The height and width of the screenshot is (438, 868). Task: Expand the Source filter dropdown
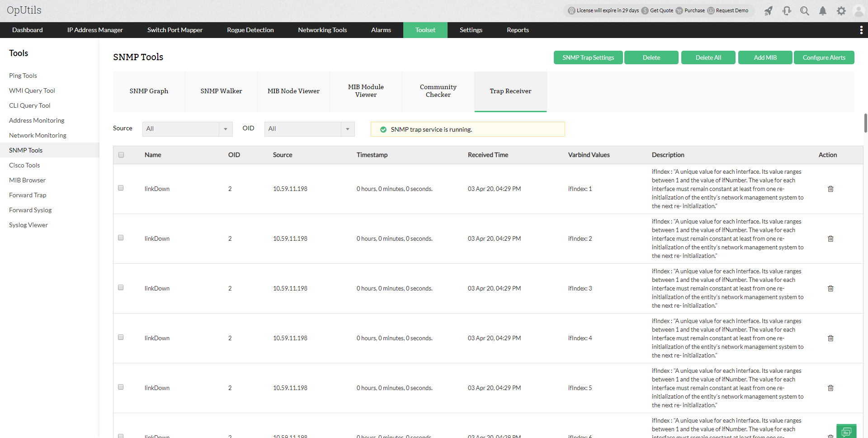[x=225, y=129]
